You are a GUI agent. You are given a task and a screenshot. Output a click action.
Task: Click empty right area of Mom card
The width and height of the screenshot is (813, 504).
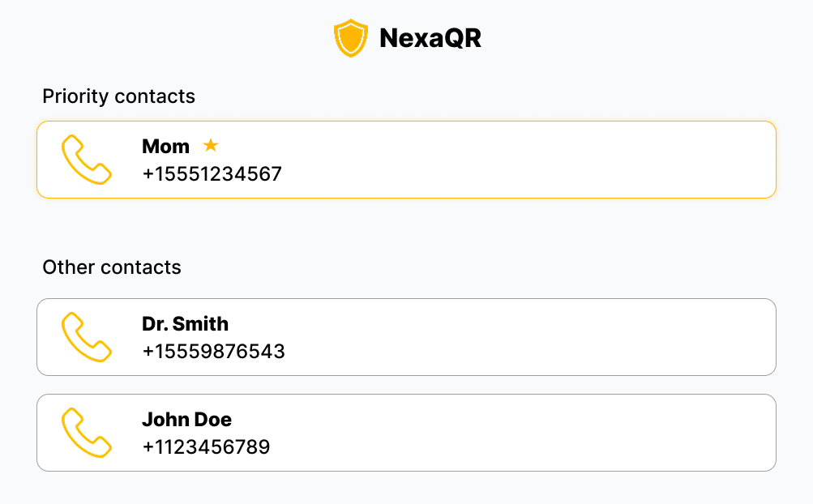[608, 160]
